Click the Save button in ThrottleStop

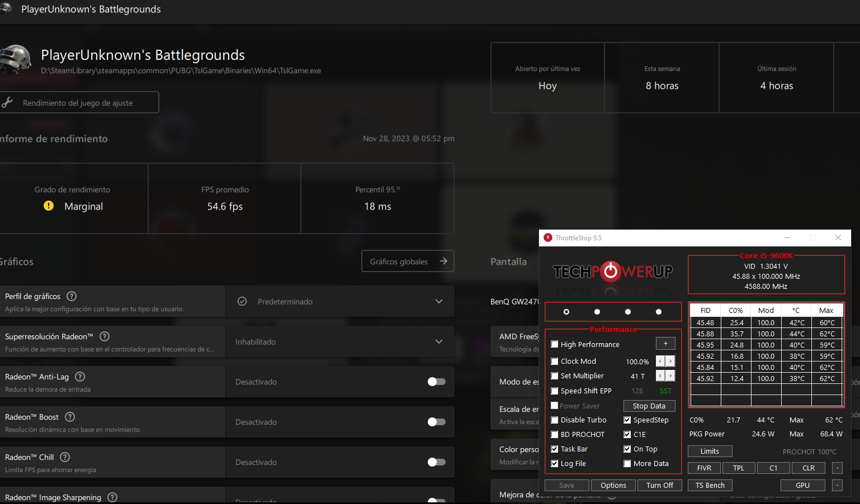567,485
